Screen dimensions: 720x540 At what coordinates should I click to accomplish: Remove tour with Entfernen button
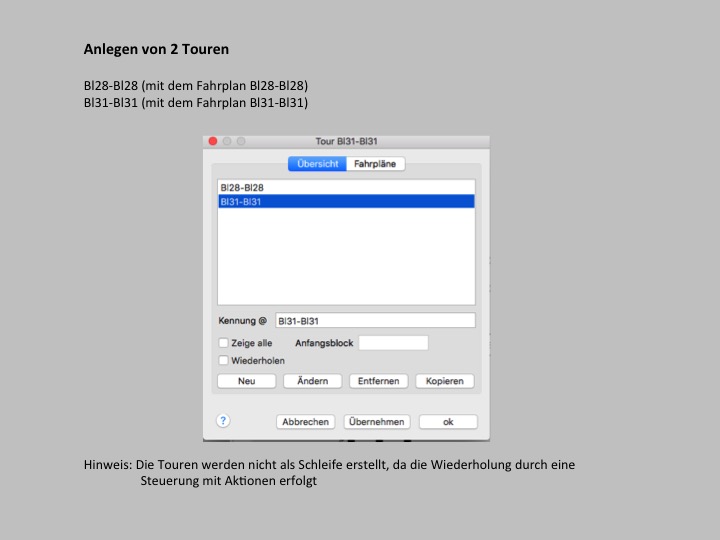coord(378,381)
